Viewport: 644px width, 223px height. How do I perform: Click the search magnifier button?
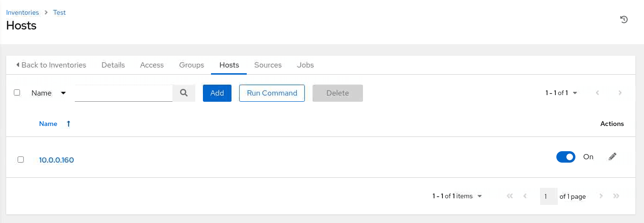(x=184, y=93)
